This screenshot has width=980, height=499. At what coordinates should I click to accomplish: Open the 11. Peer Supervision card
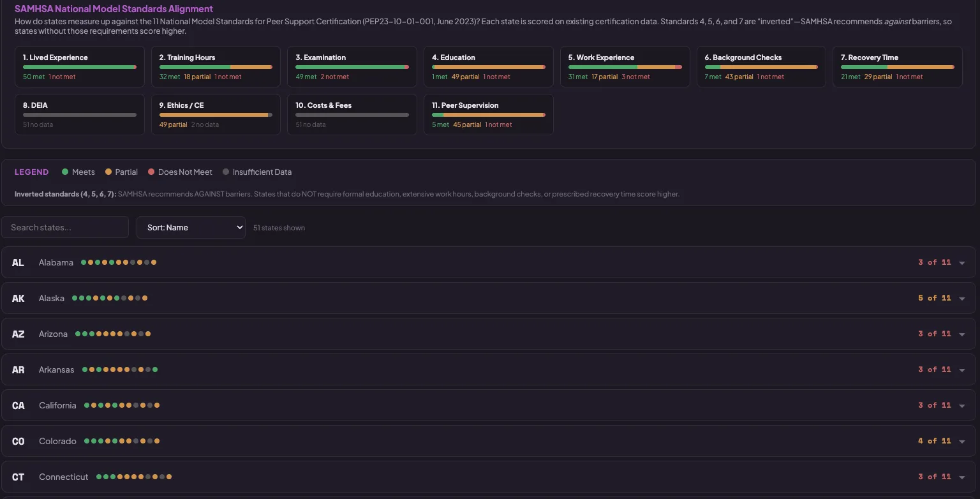coord(488,114)
